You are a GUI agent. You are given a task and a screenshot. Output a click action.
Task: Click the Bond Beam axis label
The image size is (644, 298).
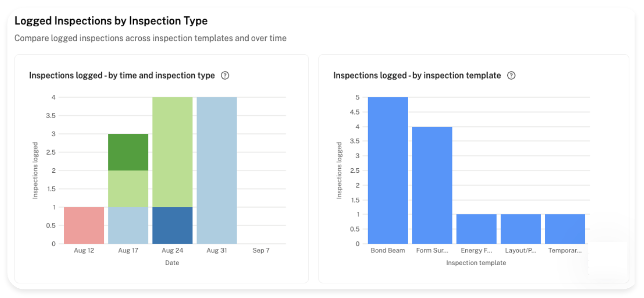[x=388, y=250]
